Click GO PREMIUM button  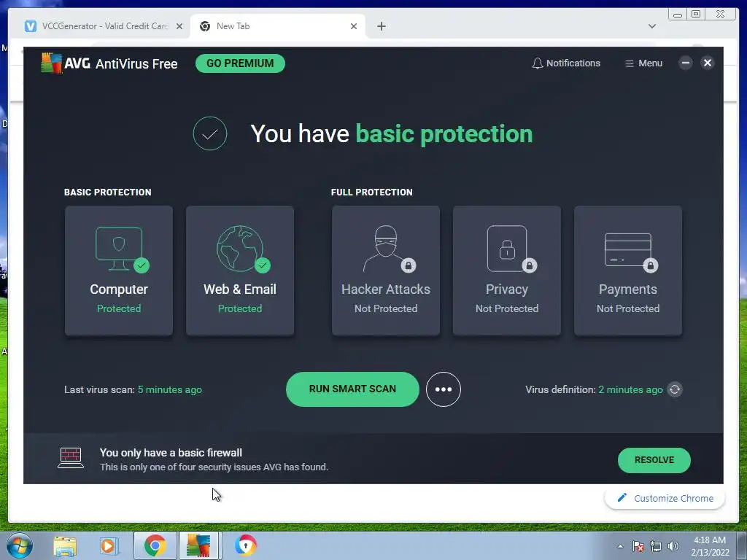coord(240,63)
